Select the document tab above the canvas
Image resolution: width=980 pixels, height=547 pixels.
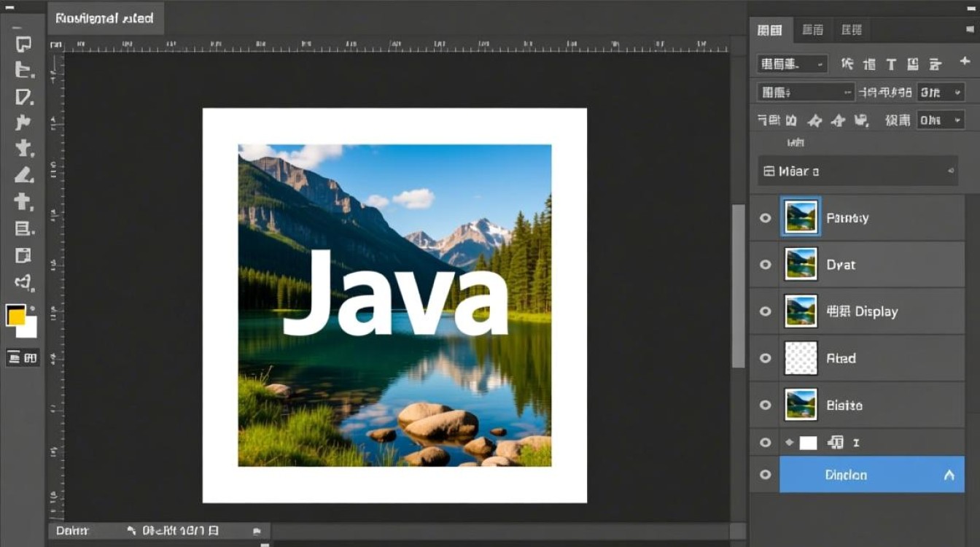coord(105,18)
